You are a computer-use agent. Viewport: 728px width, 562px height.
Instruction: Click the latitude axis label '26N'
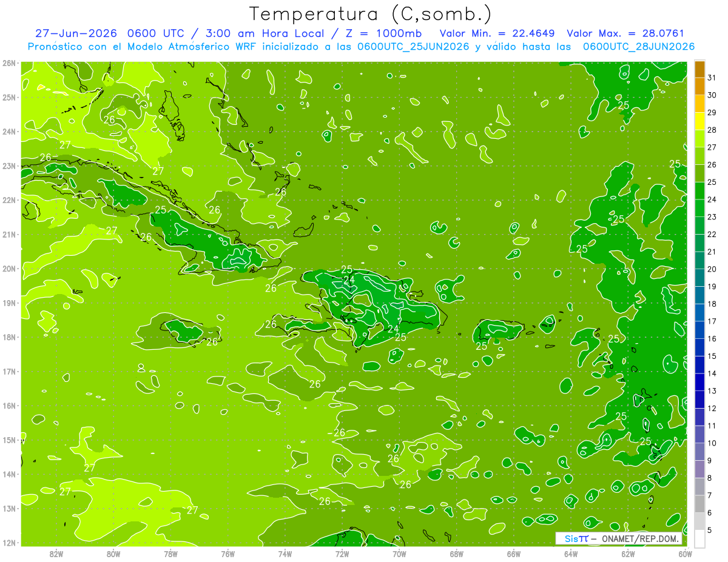9,62
